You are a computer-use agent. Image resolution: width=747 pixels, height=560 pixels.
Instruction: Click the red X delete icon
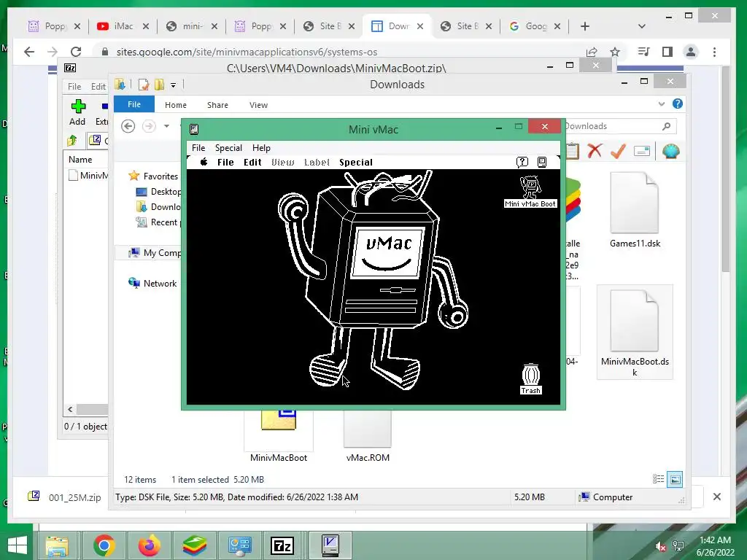[x=595, y=151]
